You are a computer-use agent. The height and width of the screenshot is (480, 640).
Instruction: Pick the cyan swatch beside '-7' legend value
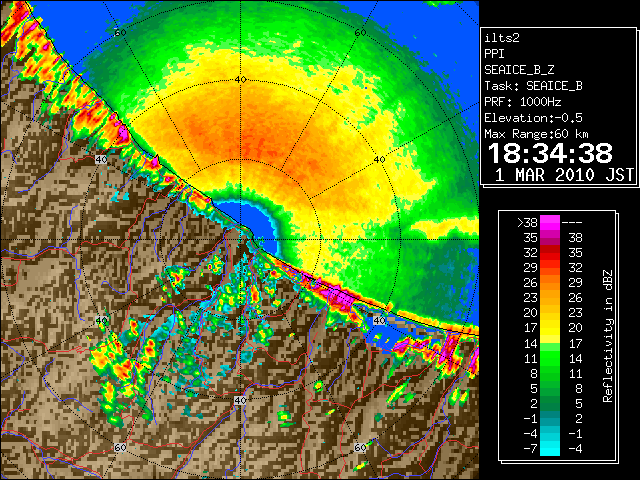coord(550,449)
